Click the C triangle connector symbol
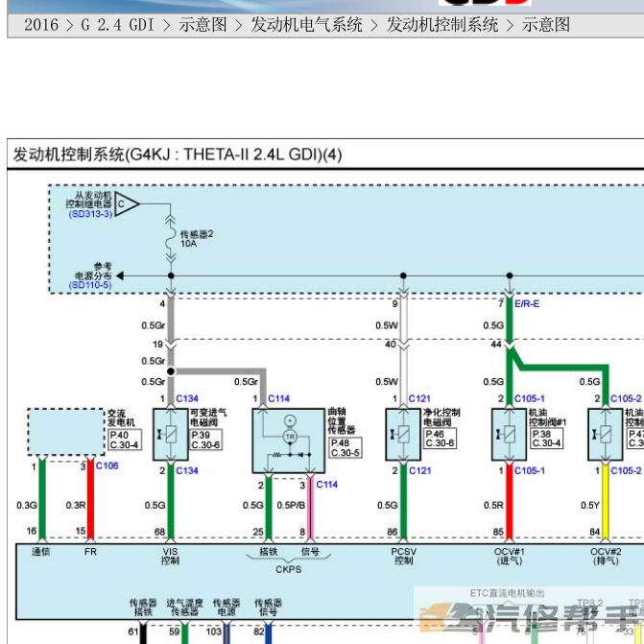This screenshot has width=644, height=644. tap(127, 203)
